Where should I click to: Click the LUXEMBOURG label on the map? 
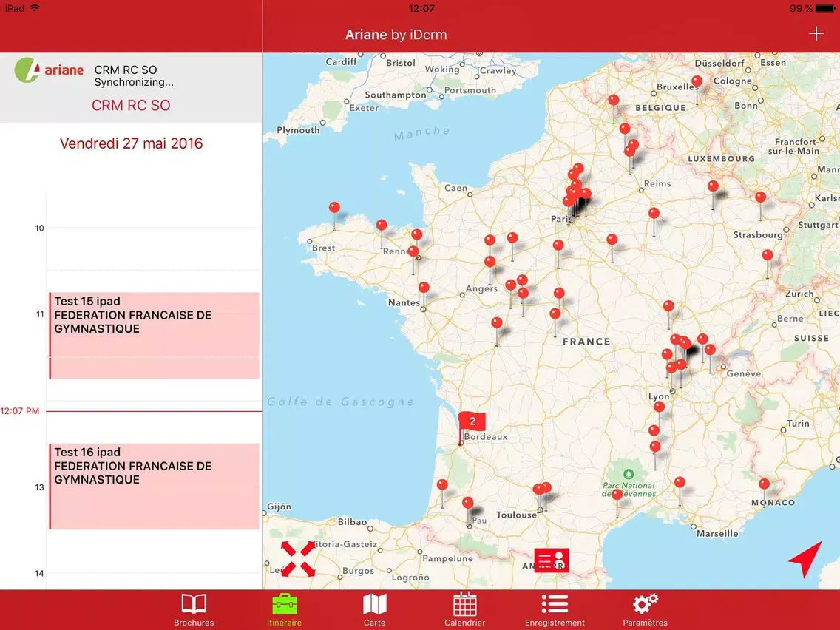(721, 159)
